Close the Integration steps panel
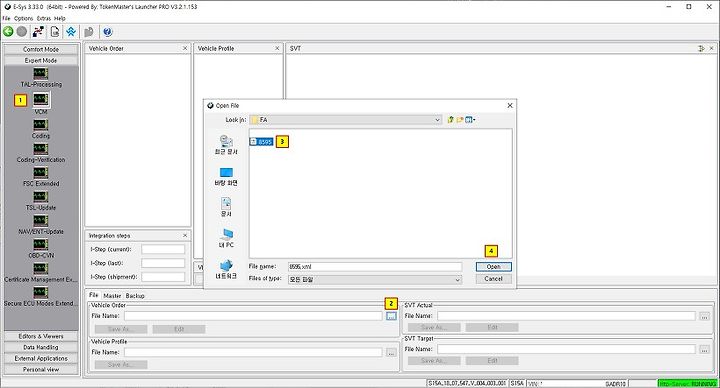This screenshot has height=388, width=720. tap(185, 236)
